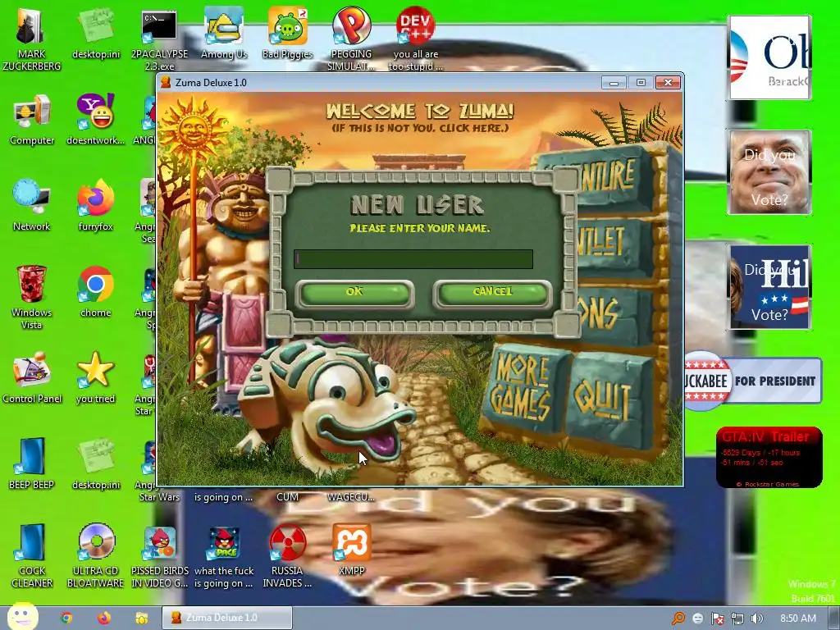Image resolution: width=840 pixels, height=630 pixels.
Task: Click the Firefox icon in the taskbar
Action: click(104, 619)
